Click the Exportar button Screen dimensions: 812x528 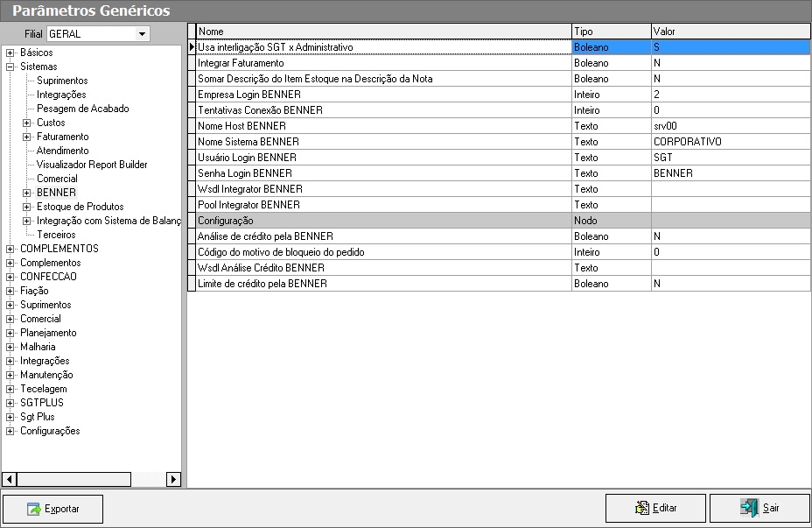coord(52,509)
